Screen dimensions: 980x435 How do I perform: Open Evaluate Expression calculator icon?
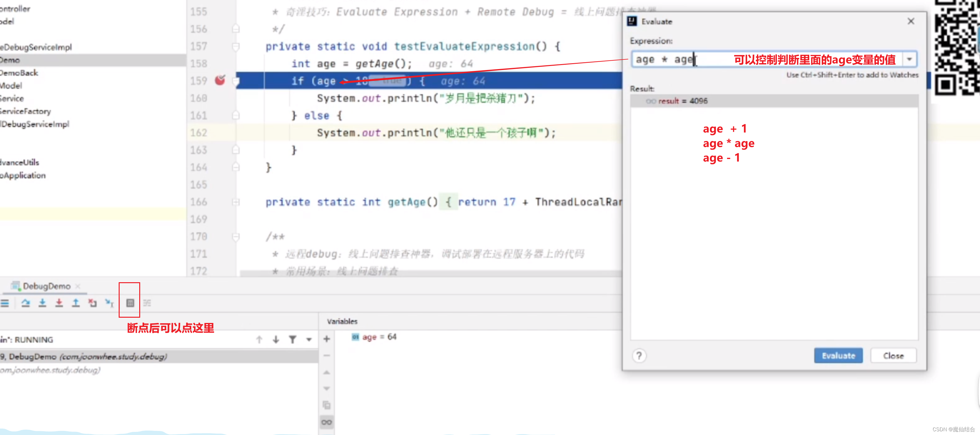click(130, 303)
